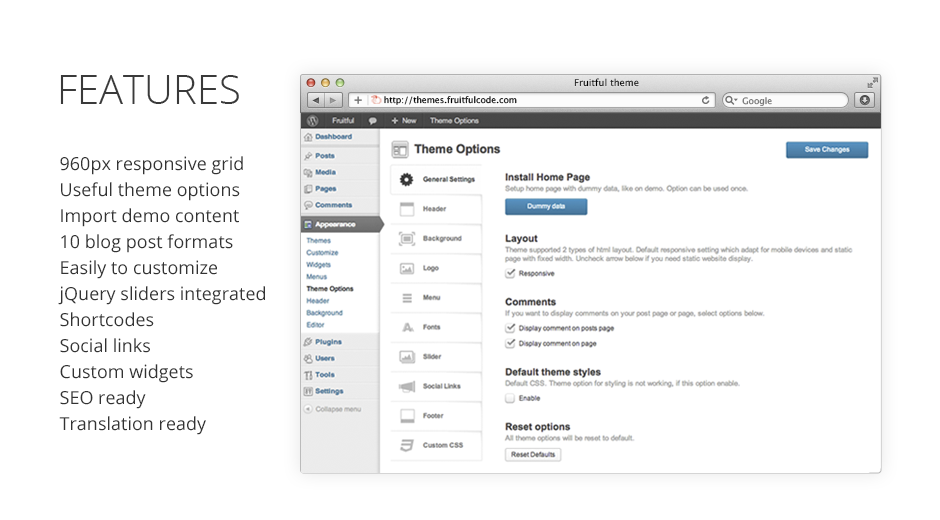
Task: Expand the New content menu in admin bar
Action: pyautogui.click(x=403, y=120)
